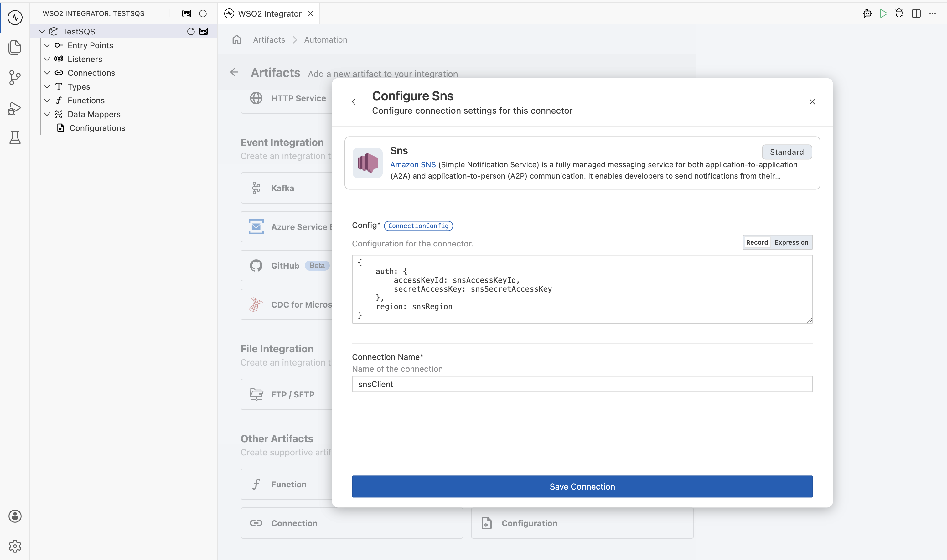Select the Azure Service Bus card

(x=286, y=227)
